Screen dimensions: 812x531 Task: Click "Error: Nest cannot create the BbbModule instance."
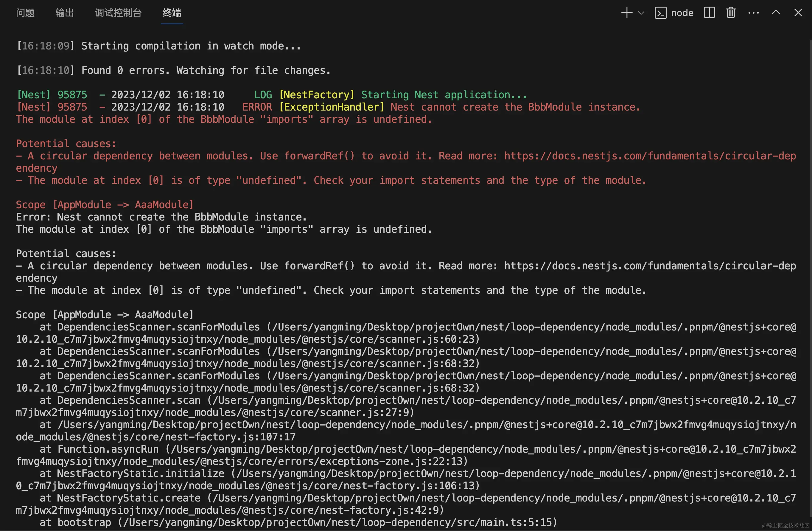point(161,217)
